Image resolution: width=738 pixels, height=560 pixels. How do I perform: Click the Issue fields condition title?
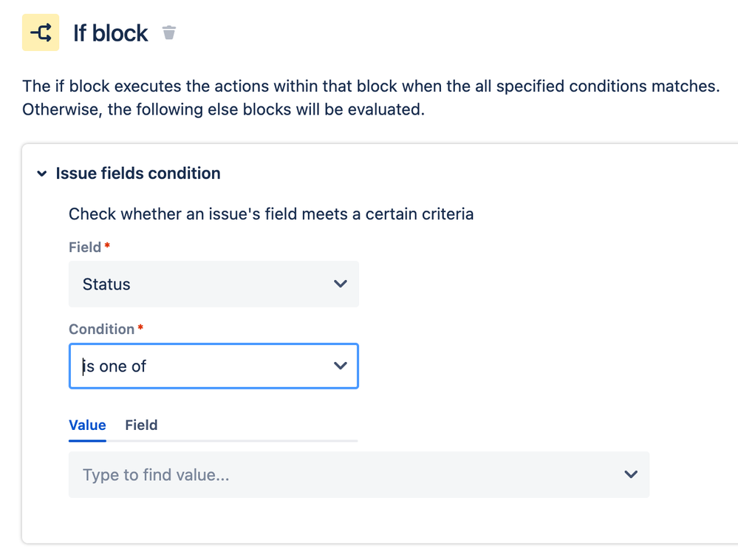pyautogui.click(x=137, y=174)
